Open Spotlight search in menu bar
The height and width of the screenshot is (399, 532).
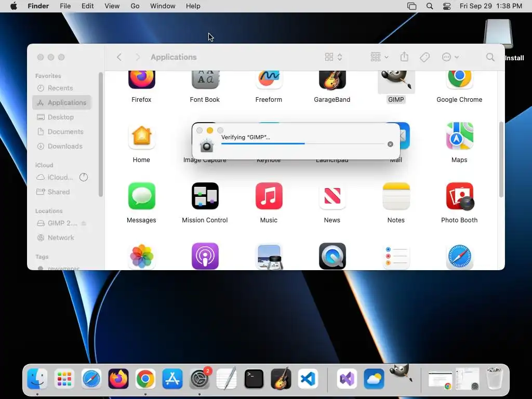430,6
